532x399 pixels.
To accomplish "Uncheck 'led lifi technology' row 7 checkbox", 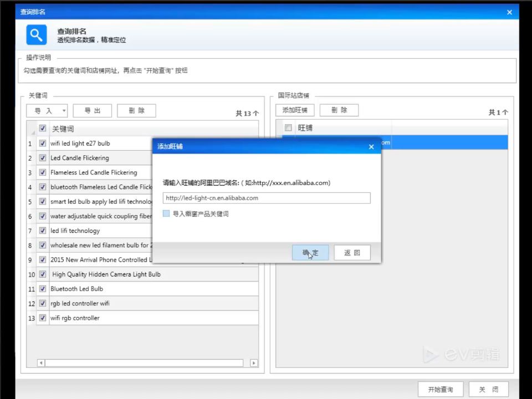I will click(x=43, y=231).
